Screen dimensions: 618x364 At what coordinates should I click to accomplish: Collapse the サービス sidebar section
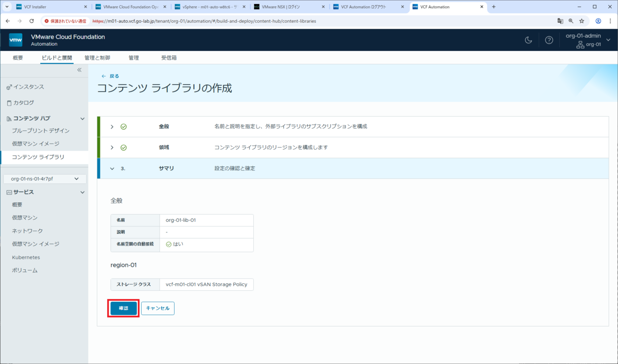(x=82, y=192)
